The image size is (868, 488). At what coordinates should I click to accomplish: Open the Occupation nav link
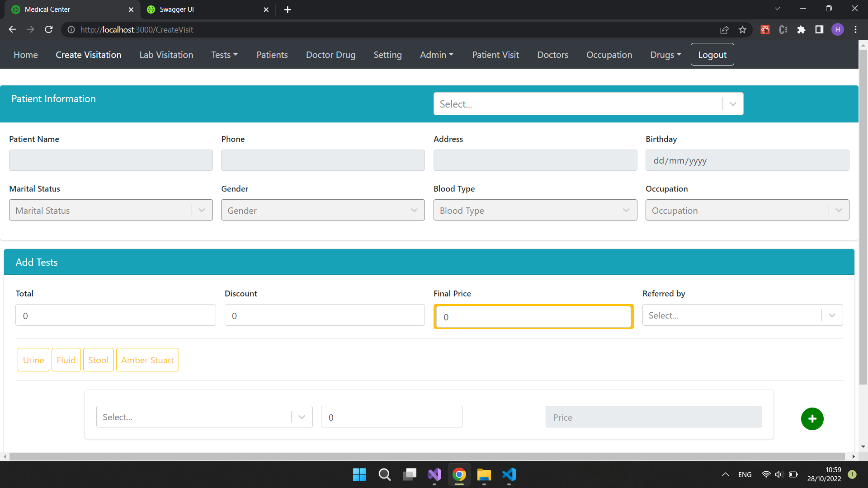point(609,55)
